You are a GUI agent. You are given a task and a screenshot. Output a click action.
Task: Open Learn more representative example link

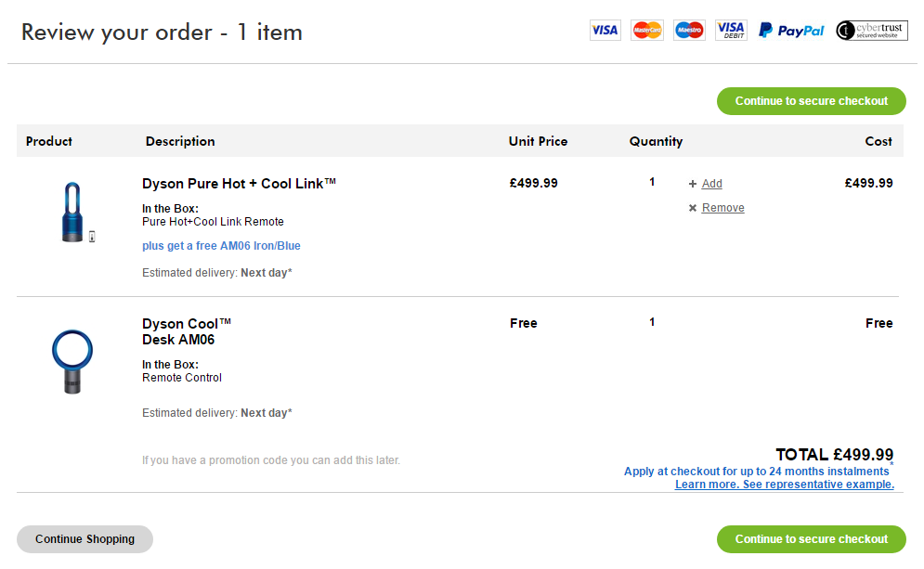[785, 485]
